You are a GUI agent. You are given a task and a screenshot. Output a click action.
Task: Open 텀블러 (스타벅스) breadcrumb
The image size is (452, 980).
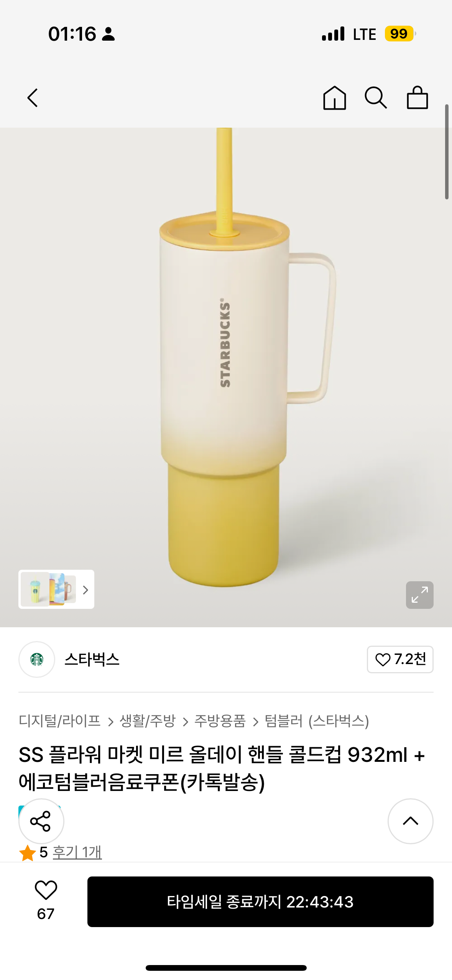(x=317, y=721)
